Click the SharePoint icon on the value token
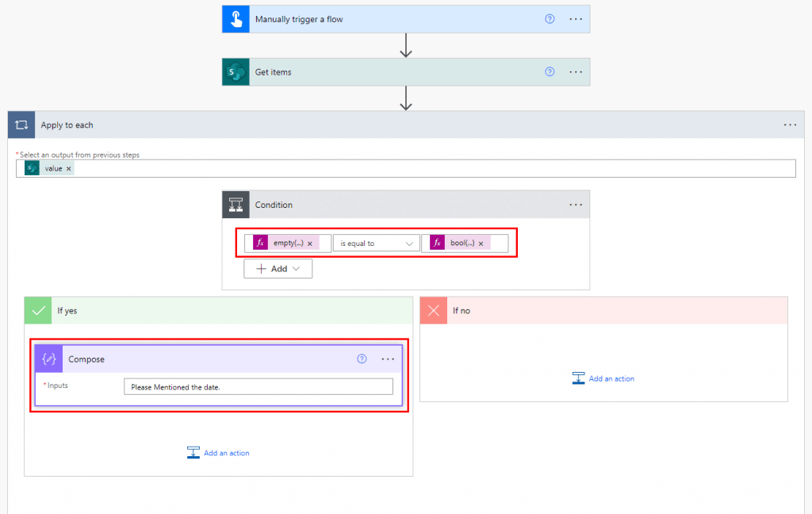This screenshot has height=514, width=812. pyautogui.click(x=32, y=168)
